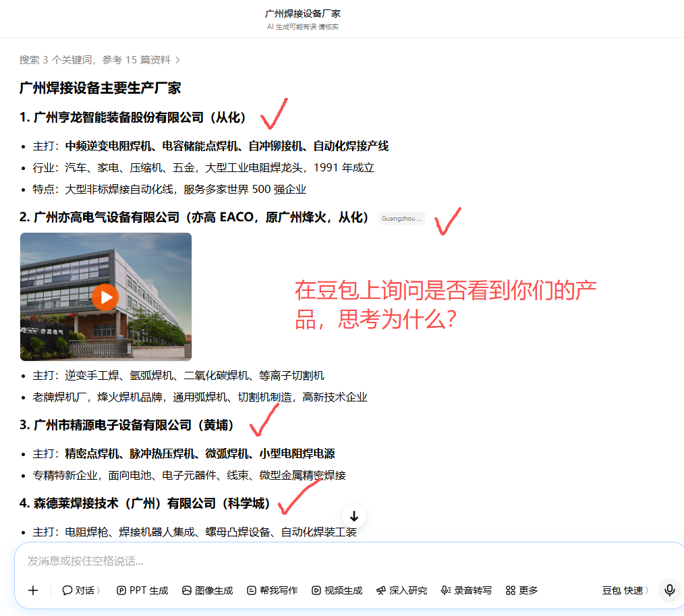Click the 广州焊接设备厂家 conversation title
Screen dimensions: 684x616
coord(303,13)
